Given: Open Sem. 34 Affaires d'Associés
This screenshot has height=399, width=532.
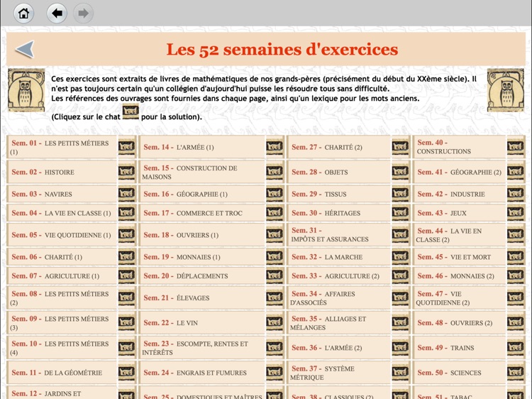Looking at the screenshot, I should point(338,297).
